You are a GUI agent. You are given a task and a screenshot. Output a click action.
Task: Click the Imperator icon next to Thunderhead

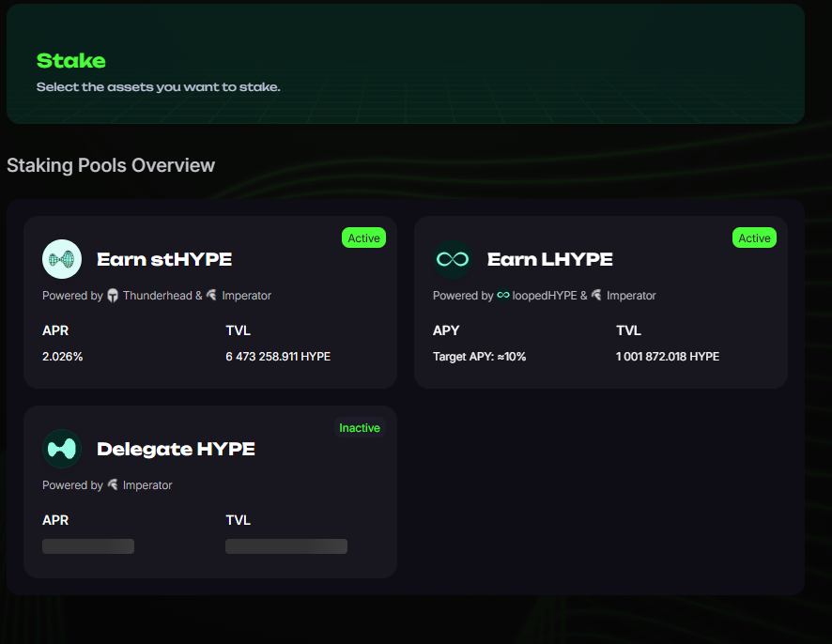pos(211,296)
